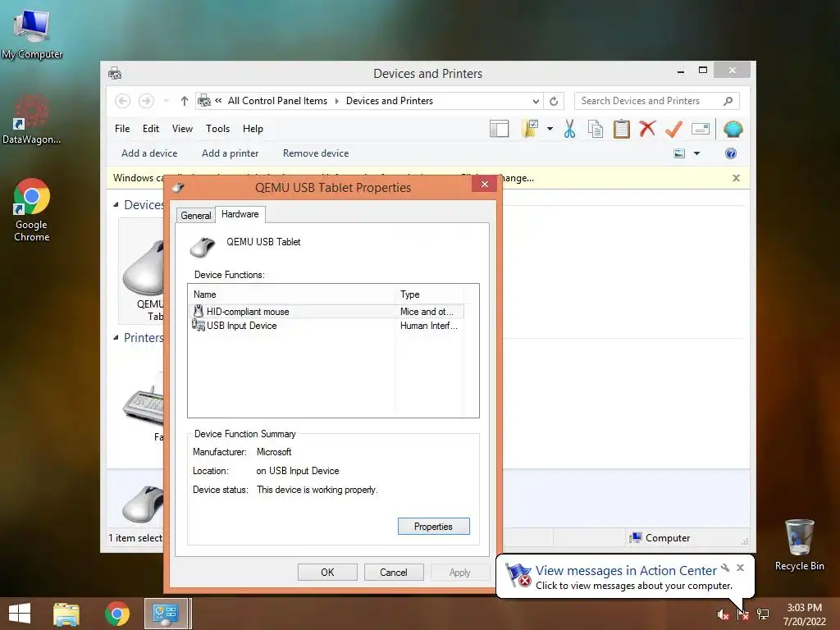Click the network tray icon

point(763,614)
